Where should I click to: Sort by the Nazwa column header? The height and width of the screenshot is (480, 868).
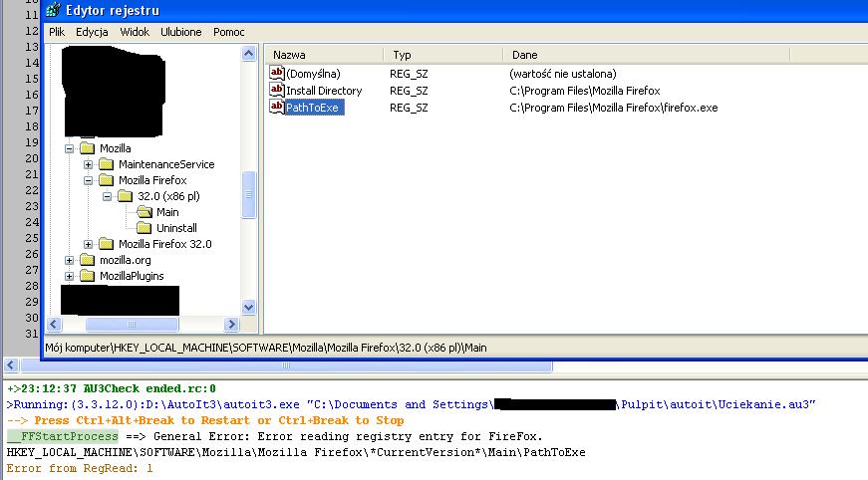tap(324, 55)
